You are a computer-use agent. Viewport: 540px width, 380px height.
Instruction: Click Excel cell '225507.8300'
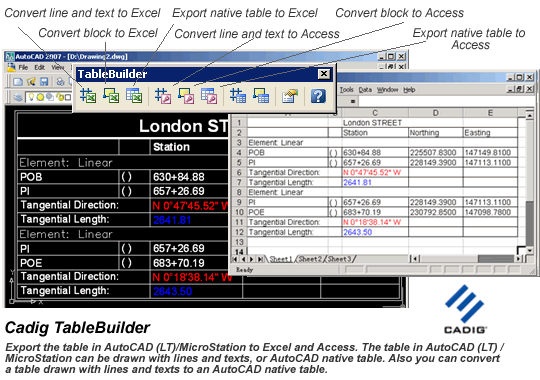[x=436, y=153]
